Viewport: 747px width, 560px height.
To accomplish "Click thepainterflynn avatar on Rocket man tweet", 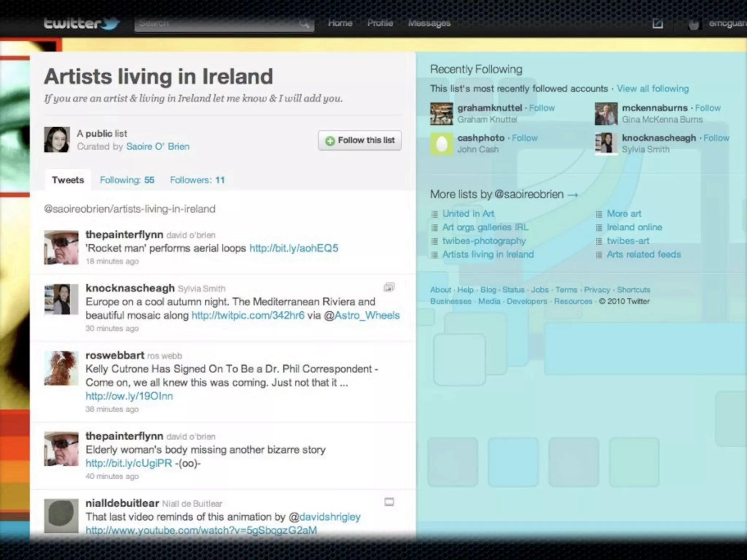I will tap(61, 247).
